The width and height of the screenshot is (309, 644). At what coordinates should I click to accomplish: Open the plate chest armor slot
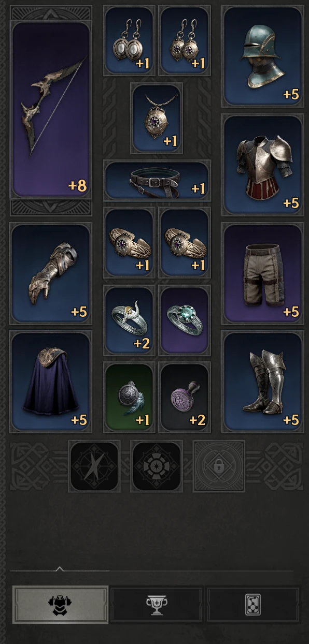coord(262,165)
